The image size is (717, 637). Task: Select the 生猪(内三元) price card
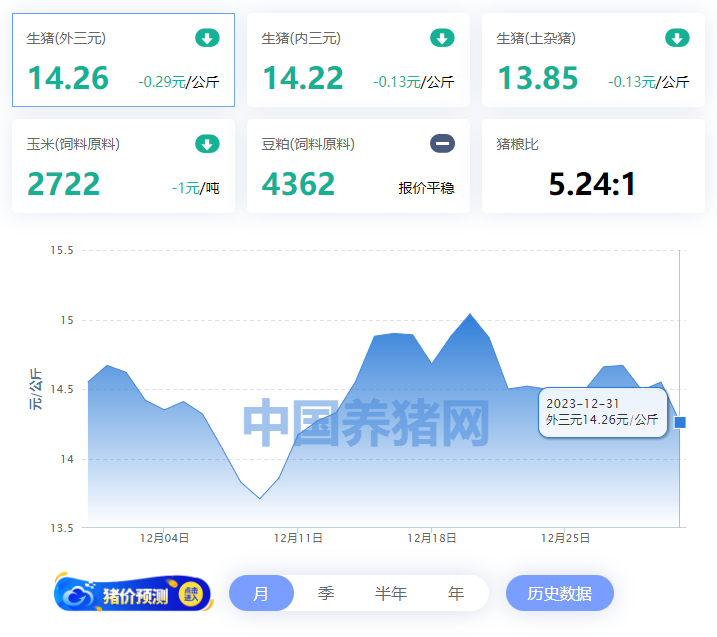pyautogui.click(x=358, y=60)
